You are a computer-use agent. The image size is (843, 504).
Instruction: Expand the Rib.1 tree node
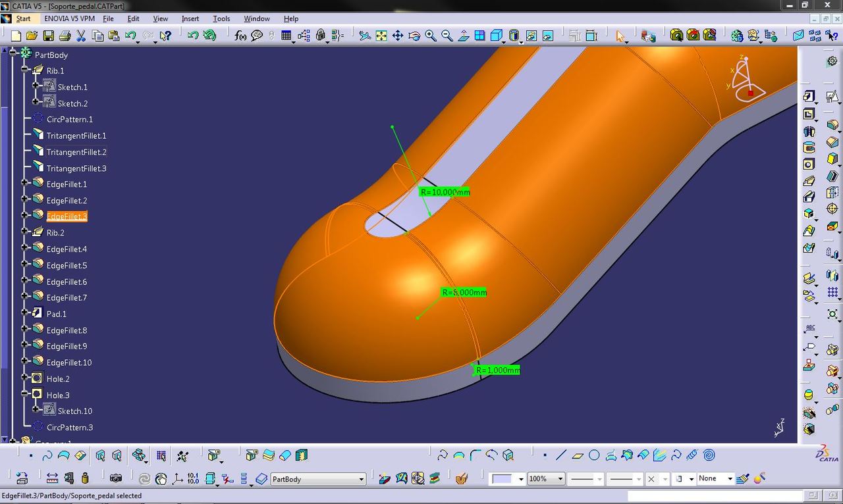[x=25, y=68]
